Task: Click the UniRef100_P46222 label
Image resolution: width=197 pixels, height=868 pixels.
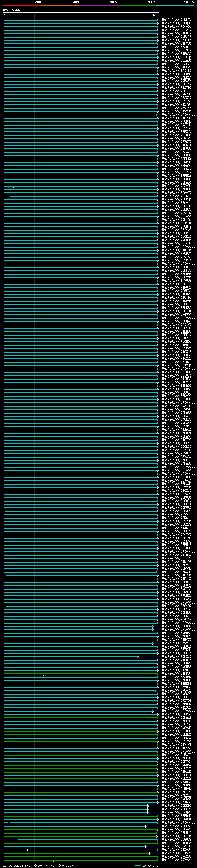Action: click(176, 358)
